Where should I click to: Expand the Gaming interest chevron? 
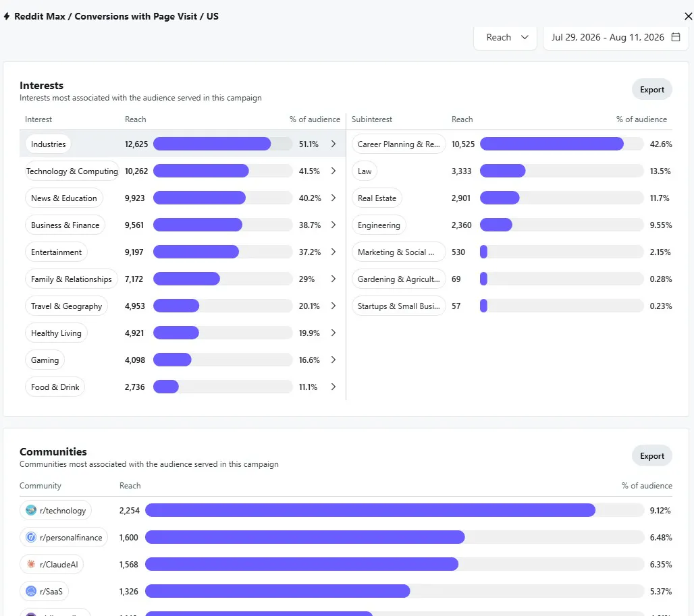(333, 360)
